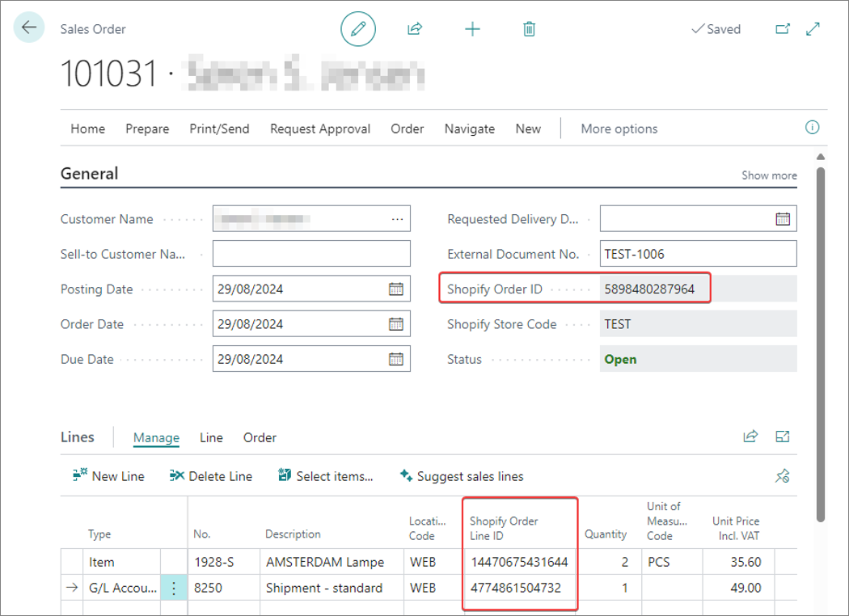Share the Lines section via icon
The width and height of the screenshot is (849, 616).
pos(750,437)
